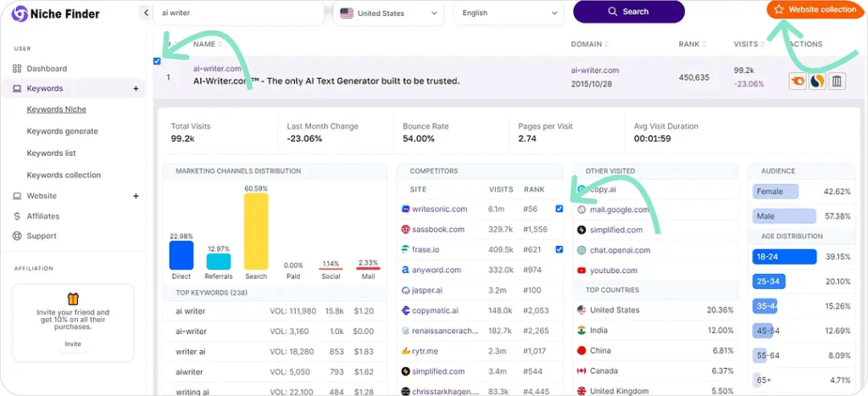This screenshot has width=868, height=396.
Task: Click the Semrush icon in Actions column
Action: coord(798,81)
